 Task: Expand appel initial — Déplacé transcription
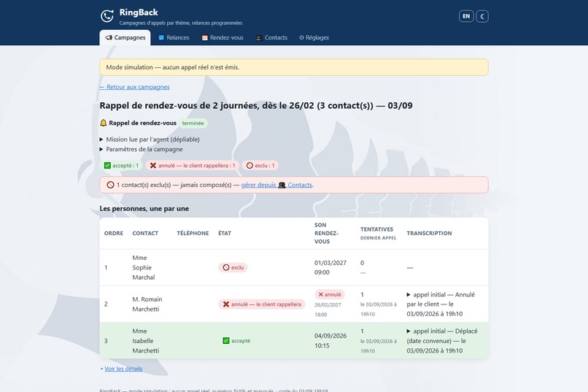[x=442, y=341]
